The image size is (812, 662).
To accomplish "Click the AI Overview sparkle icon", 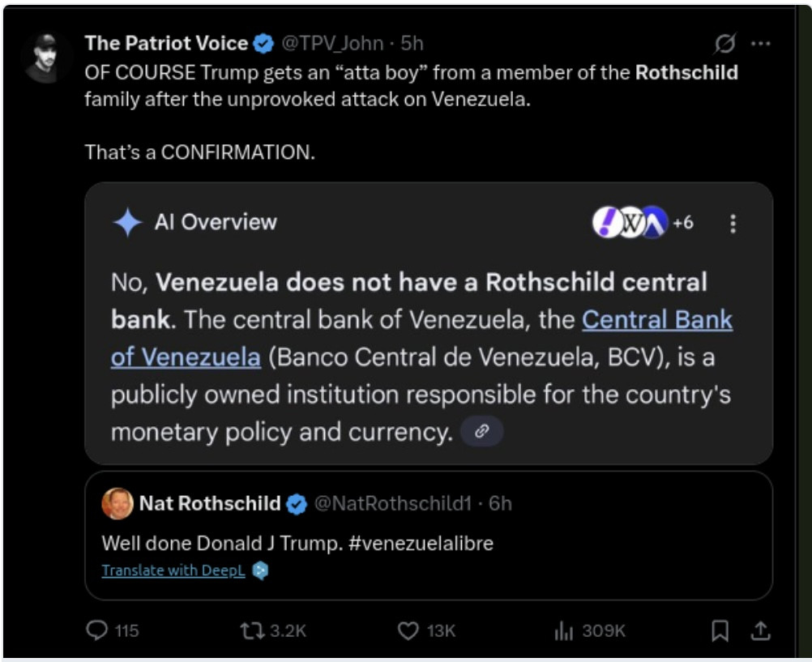I will (x=128, y=222).
